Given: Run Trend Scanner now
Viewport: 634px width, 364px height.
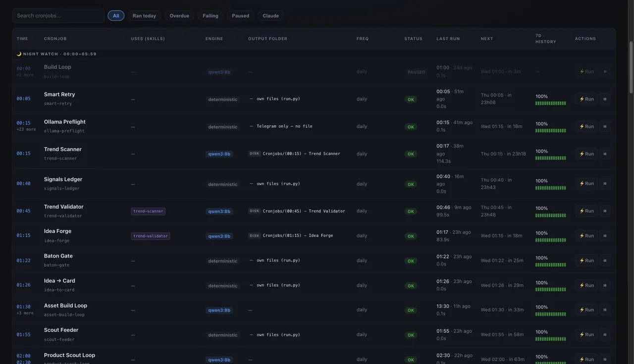Looking at the screenshot, I should [586, 154].
